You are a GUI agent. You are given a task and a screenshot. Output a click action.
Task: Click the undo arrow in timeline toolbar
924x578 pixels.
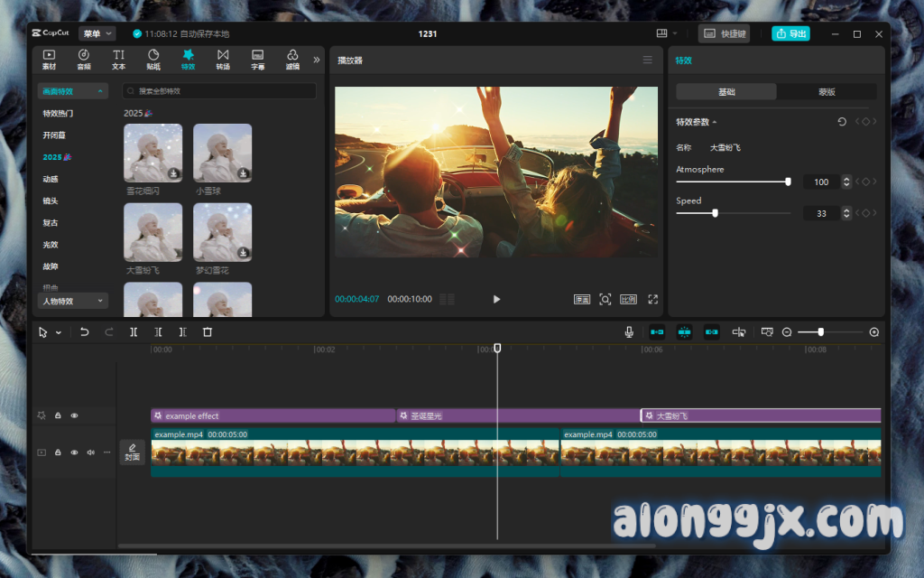point(85,332)
